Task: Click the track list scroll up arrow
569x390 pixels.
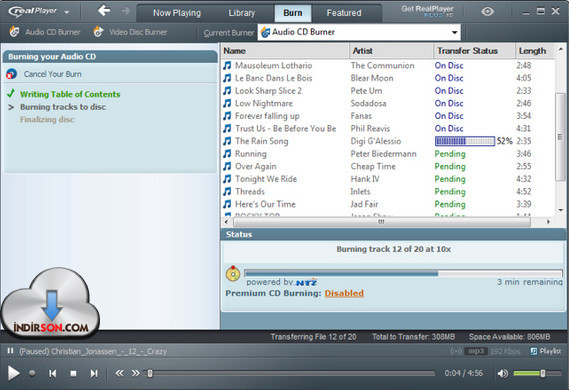Action: click(x=561, y=49)
